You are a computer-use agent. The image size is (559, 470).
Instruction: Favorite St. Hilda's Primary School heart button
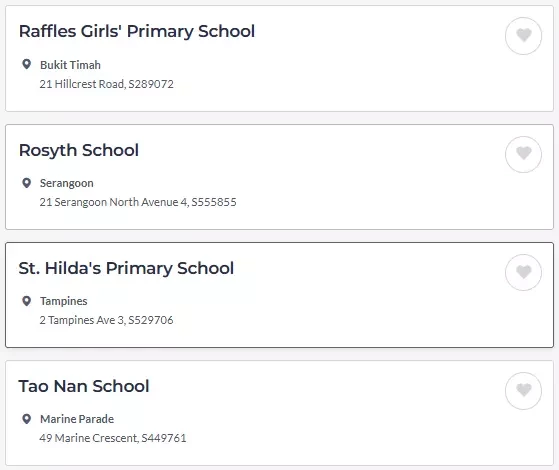[x=523, y=272]
